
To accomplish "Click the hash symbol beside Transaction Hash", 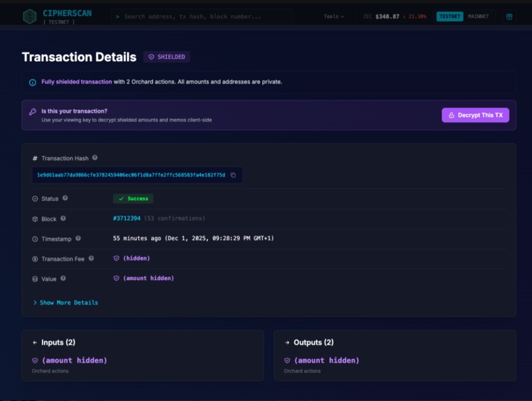I will click(x=35, y=158).
